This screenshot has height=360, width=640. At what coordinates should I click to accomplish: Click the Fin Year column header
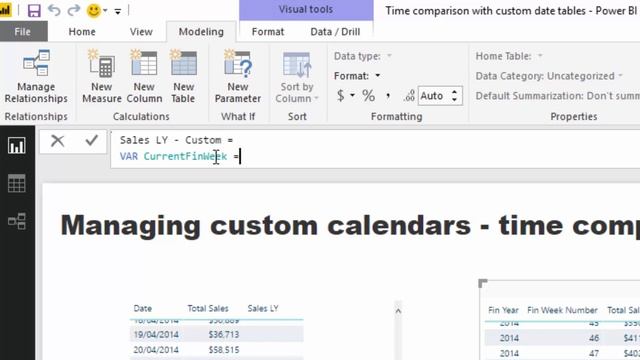[503, 310]
